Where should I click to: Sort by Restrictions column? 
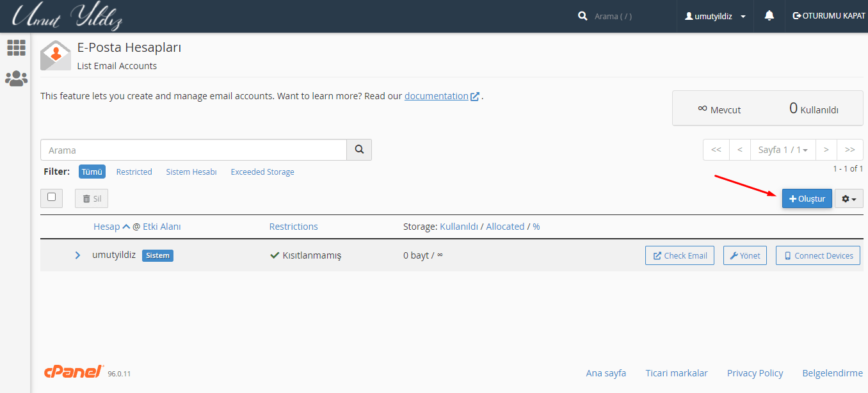pos(293,227)
